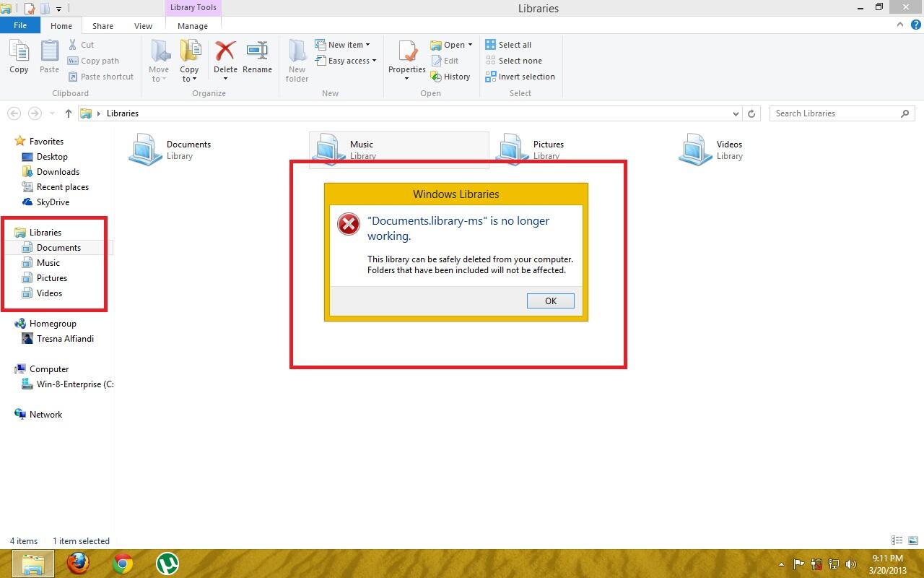This screenshot has height=578, width=924.
Task: Click the Edit command in ribbon
Action: pyautogui.click(x=445, y=61)
